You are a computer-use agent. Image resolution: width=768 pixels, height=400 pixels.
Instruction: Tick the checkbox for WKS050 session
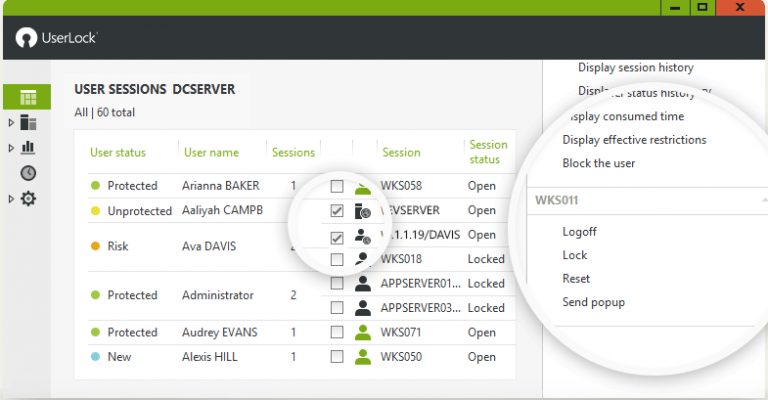337,357
